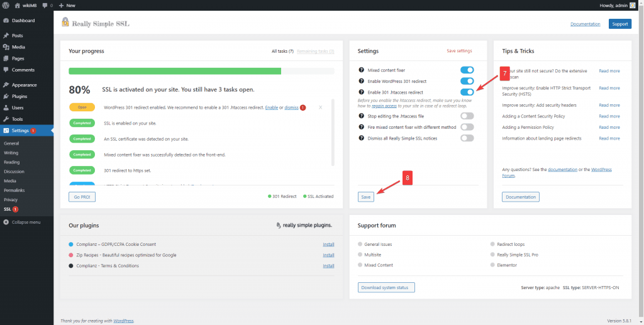
Task: Read more about adding security headers
Action: (609, 106)
